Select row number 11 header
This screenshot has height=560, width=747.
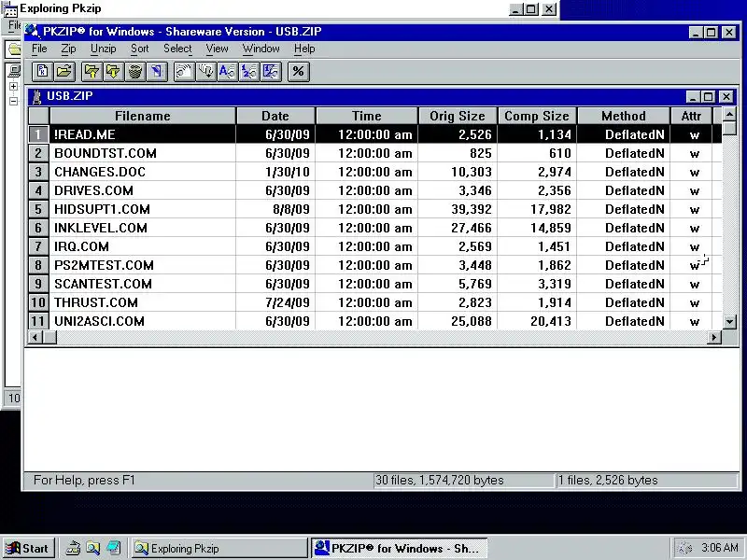pos(38,321)
